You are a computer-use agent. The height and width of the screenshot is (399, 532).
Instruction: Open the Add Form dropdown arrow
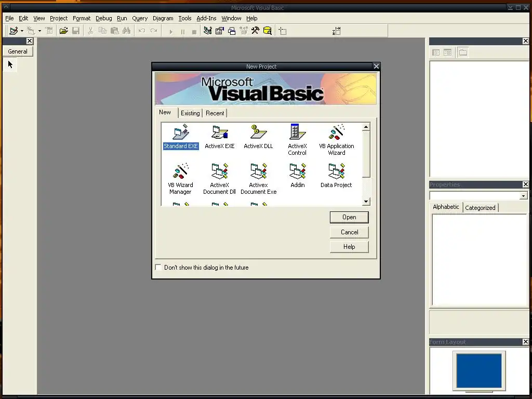[x=39, y=31]
